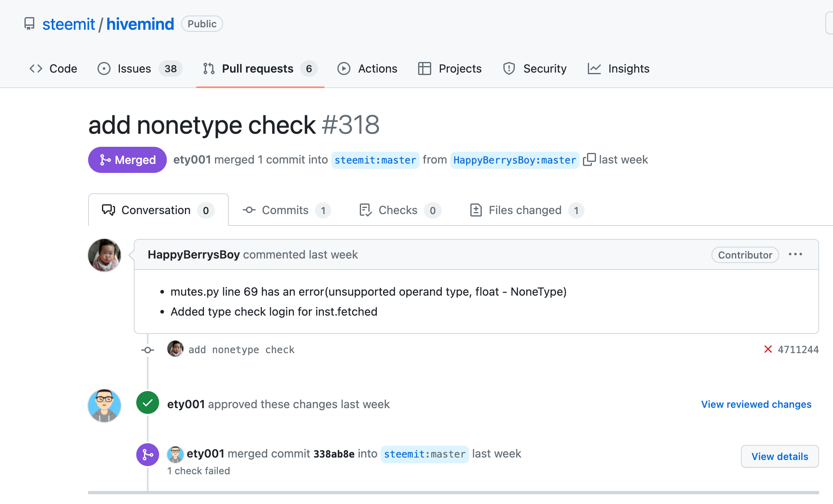Click the red failed-check X icon
Image resolution: width=833 pixels, height=504 pixels.
click(768, 349)
